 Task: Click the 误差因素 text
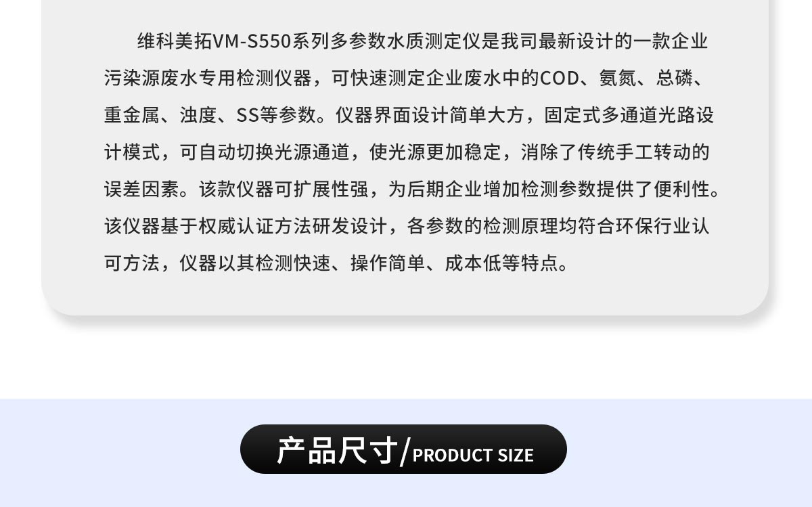click(x=141, y=189)
